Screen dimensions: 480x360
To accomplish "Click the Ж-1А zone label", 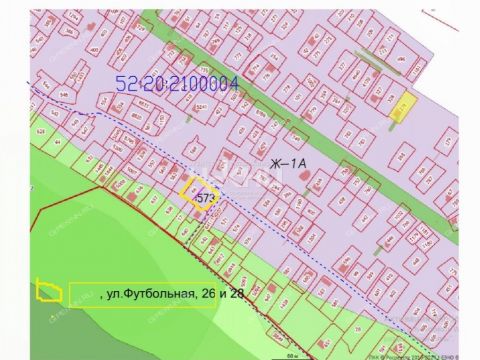I will pyautogui.click(x=288, y=164).
